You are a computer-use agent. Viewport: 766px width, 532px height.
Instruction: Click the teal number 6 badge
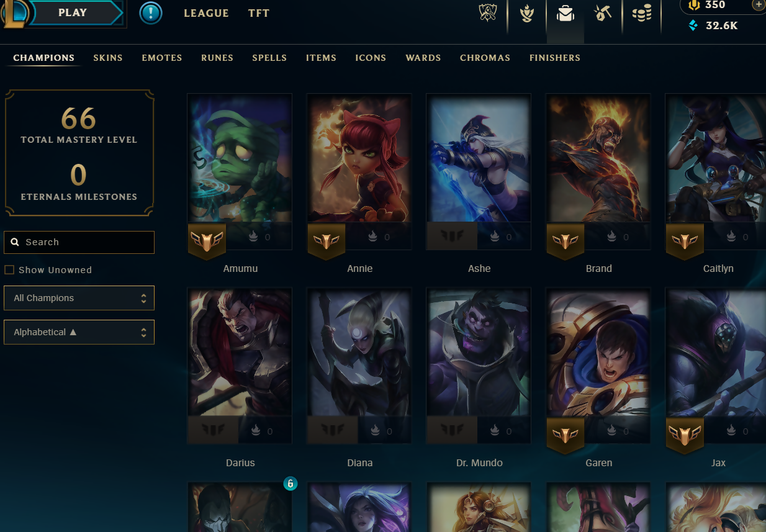click(x=290, y=483)
